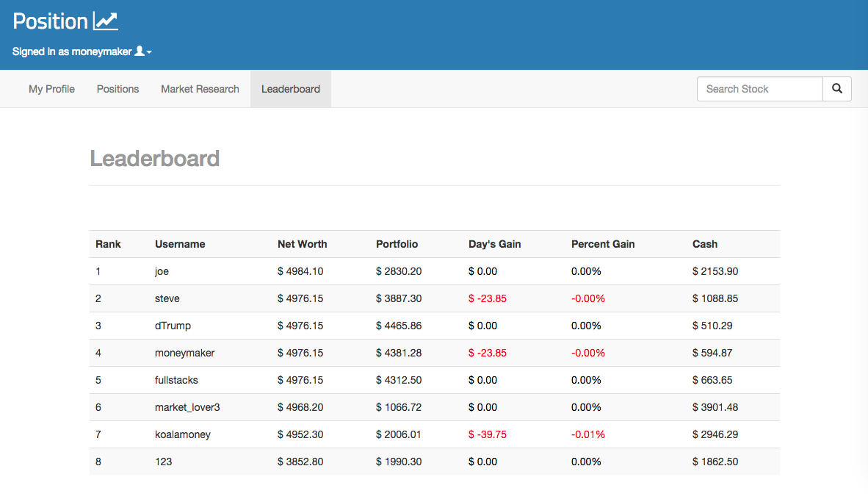This screenshot has height=502, width=868.
Task: Click the Leaderboard page heading
Action: (154, 159)
